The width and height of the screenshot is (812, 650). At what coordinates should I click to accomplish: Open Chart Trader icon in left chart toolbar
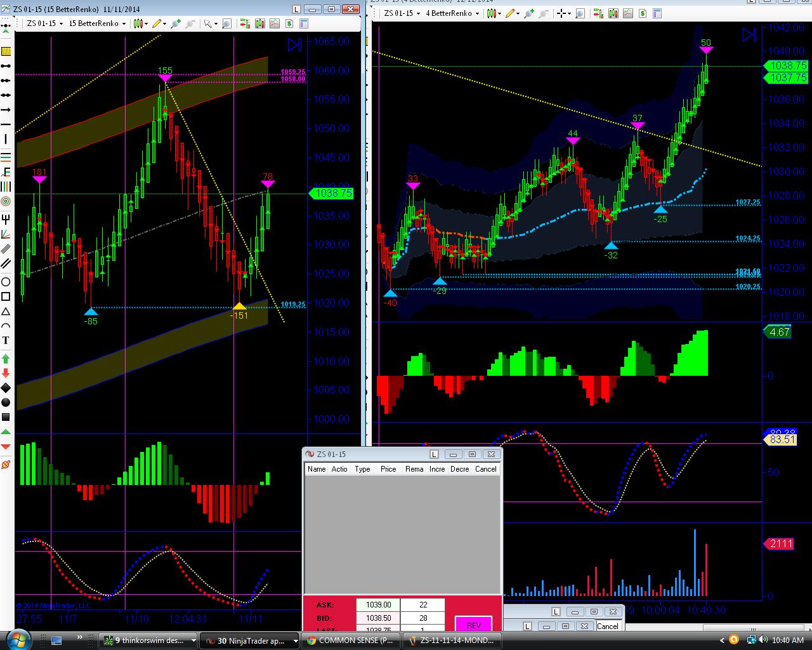coord(245,23)
